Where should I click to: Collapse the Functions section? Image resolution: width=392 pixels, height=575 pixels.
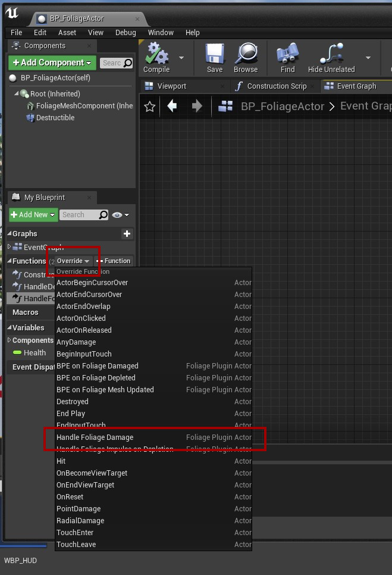pos(9,261)
